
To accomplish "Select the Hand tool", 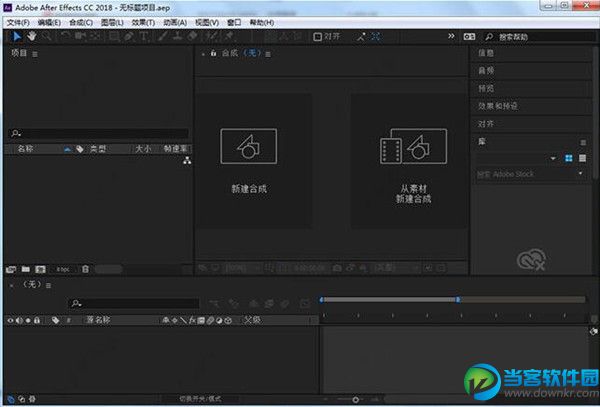I will (x=31, y=36).
